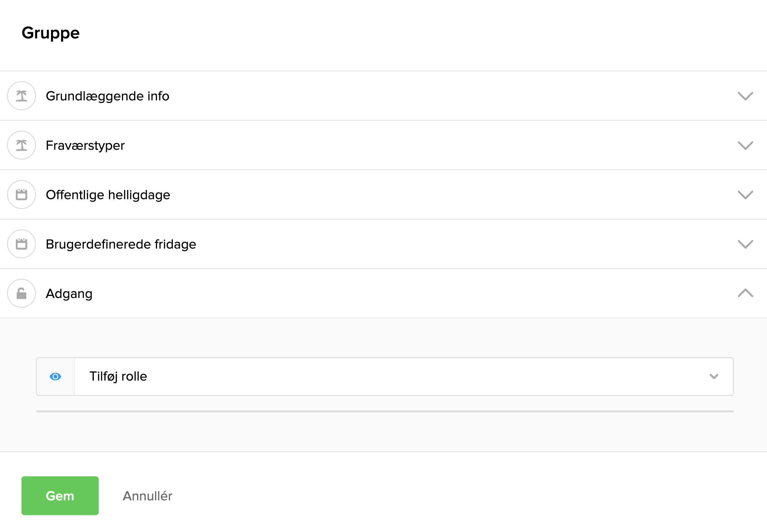Viewport: 767px width, 532px height.
Task: Click the small arrow in Tilføj rolle field
Action: tap(714, 377)
